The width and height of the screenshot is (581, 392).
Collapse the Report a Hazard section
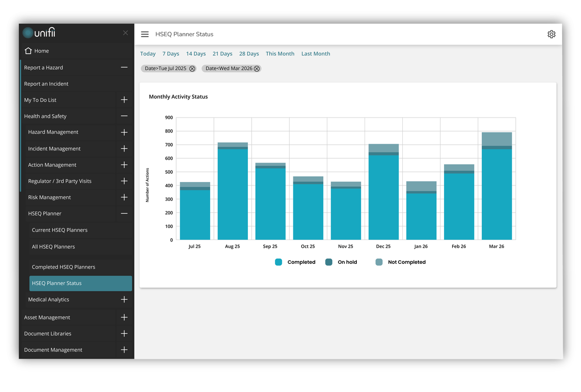tap(124, 68)
